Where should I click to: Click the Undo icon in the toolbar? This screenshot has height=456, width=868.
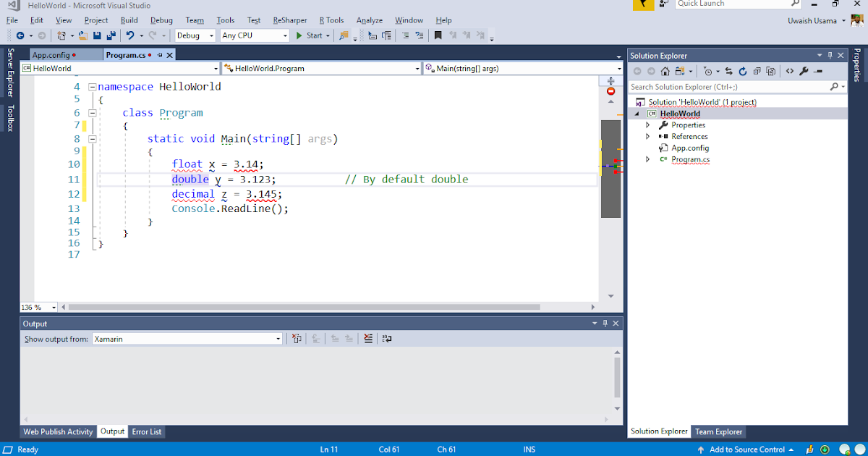(131, 35)
